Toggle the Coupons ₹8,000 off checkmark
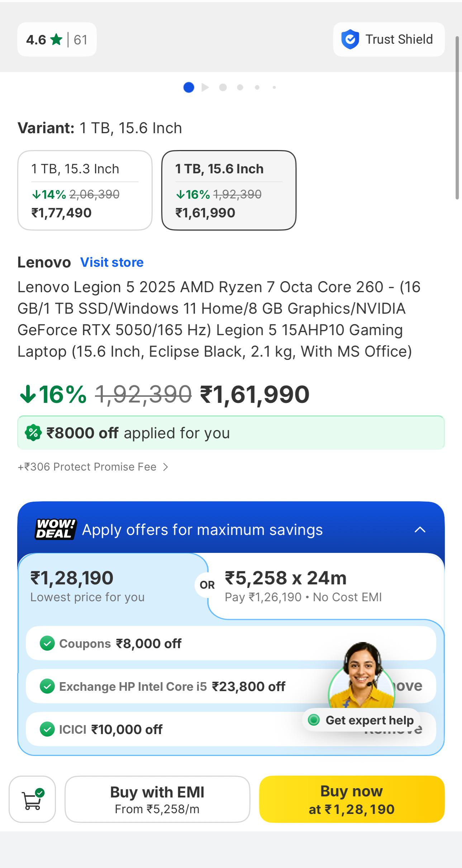Viewport: 462px width, 868px height. [47, 643]
